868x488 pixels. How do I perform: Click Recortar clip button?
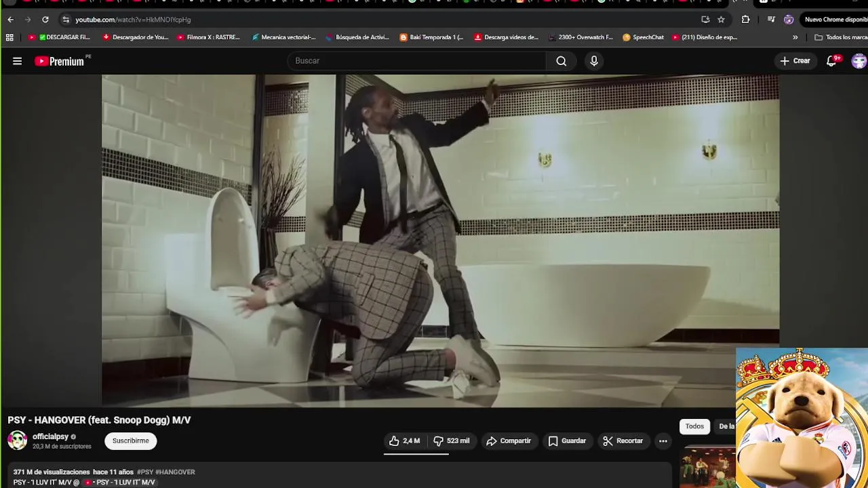(x=623, y=441)
